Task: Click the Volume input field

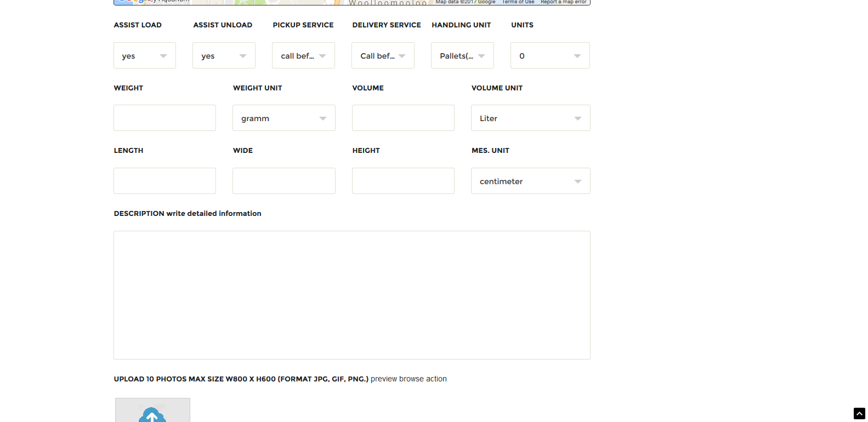Action: click(403, 118)
